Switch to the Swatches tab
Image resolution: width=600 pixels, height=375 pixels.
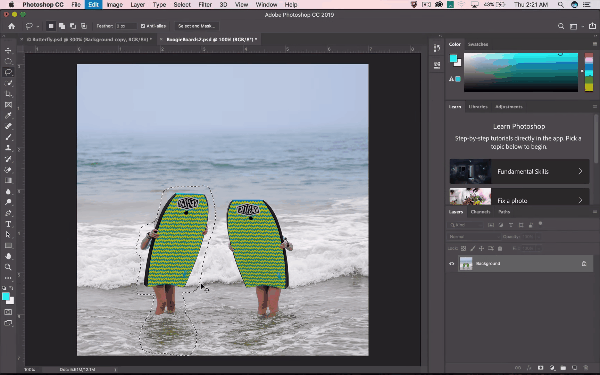tap(478, 44)
